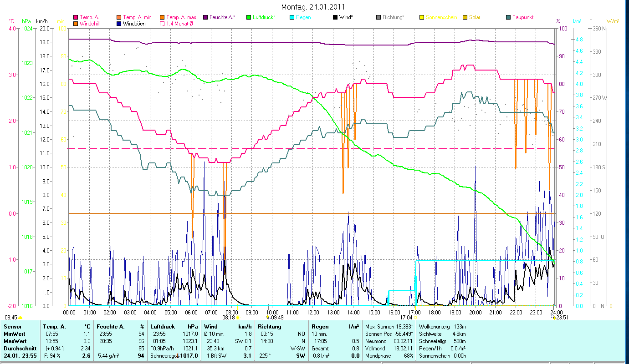Click the hollow 1.4 Monat-Ø legend swatch
This screenshot has height=364, width=629.
pos(162,23)
